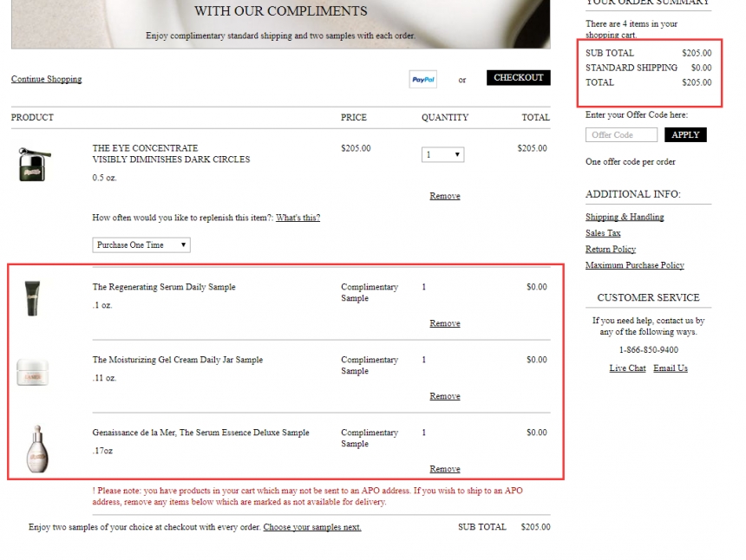The width and height of the screenshot is (746, 560).
Task: Open the Shipping & Handling info link
Action: [x=625, y=217]
